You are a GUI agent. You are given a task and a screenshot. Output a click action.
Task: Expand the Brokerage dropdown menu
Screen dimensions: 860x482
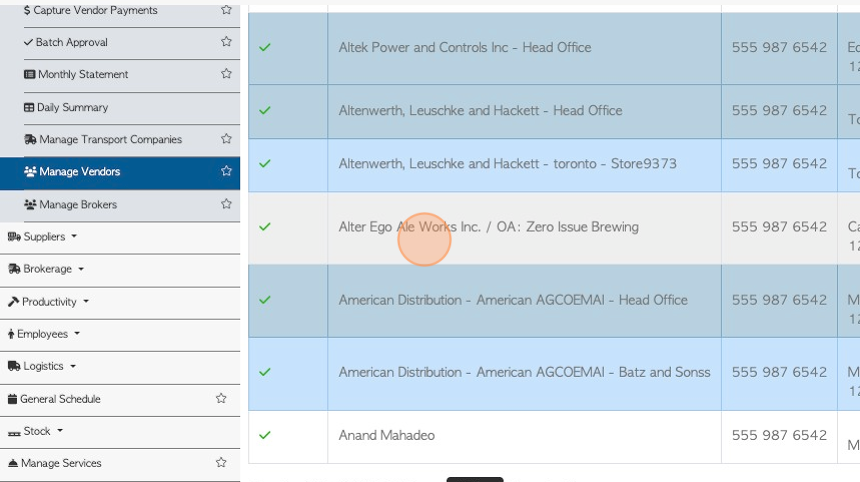point(46,269)
